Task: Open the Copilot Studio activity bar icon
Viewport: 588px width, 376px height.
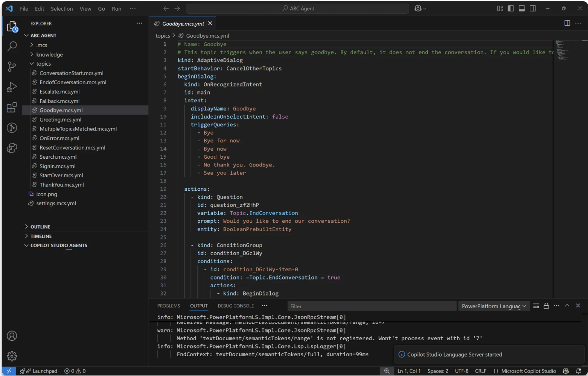Action: click(12, 148)
